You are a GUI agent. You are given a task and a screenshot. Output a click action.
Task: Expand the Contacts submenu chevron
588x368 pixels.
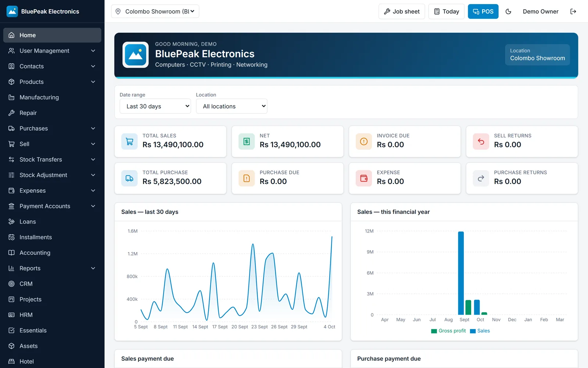(x=93, y=66)
